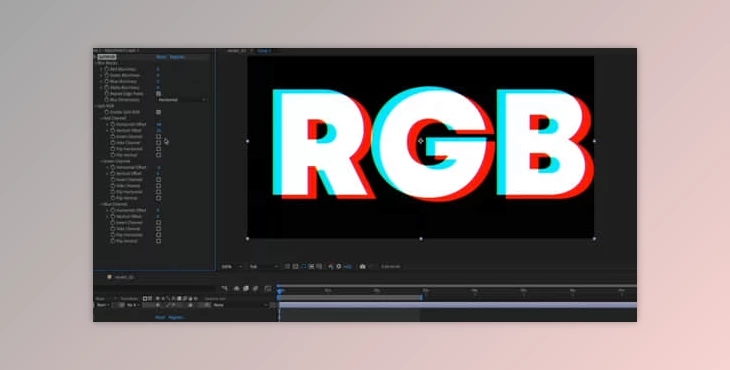Toggle Blue Blurriness stopwatch icon
730x370 pixels.
[x=107, y=81]
